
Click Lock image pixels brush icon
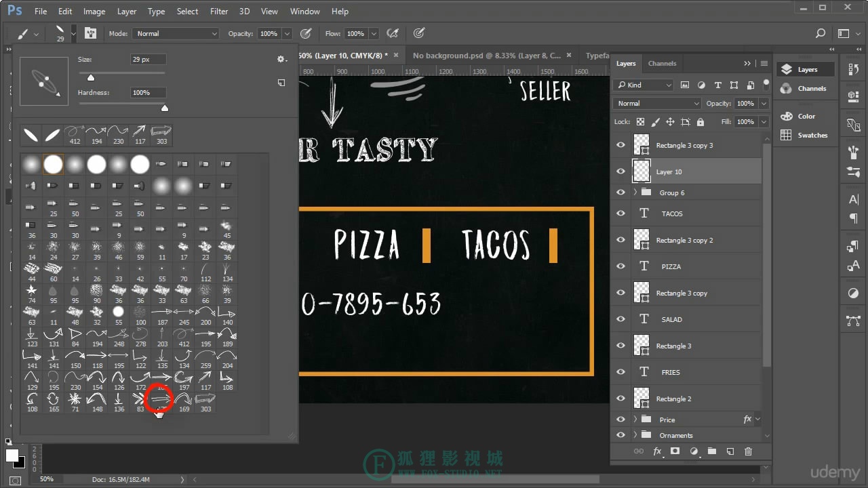coord(655,122)
